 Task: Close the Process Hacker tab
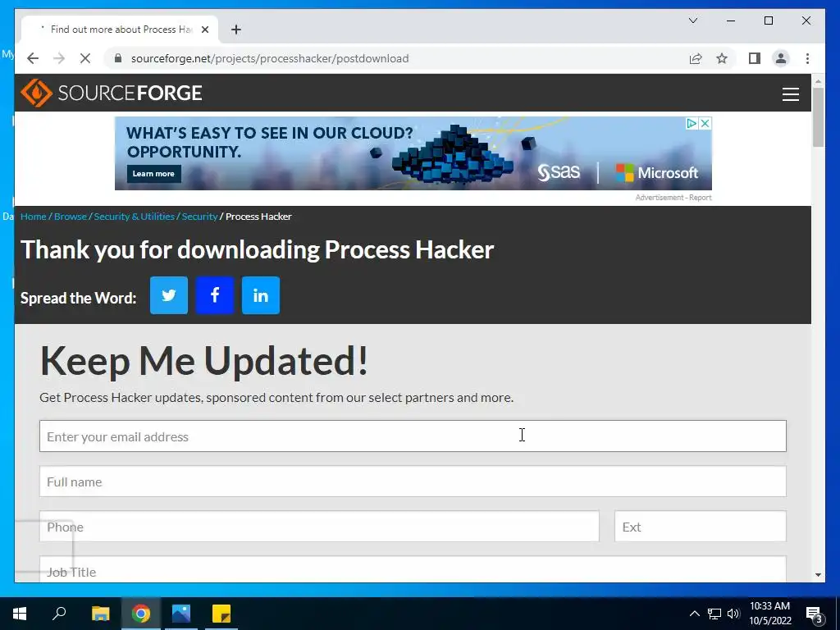coord(204,30)
